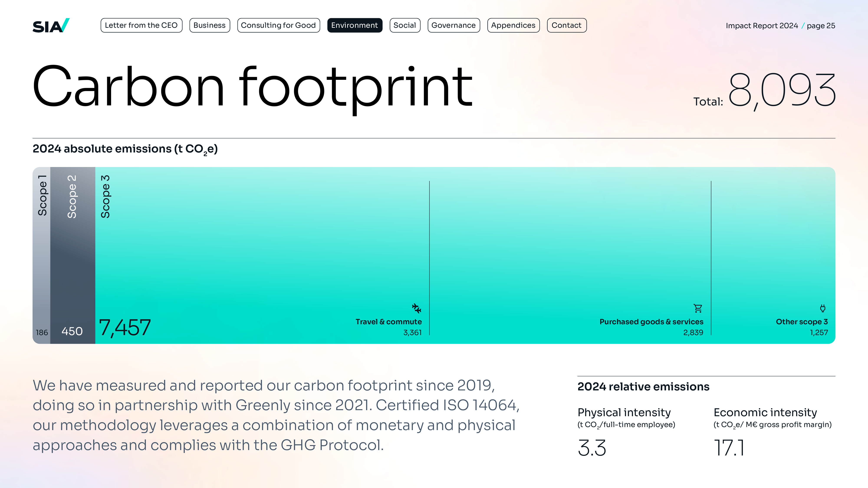Click the Economic intensity label
Screen dimensions: 868x488
[x=765, y=413]
